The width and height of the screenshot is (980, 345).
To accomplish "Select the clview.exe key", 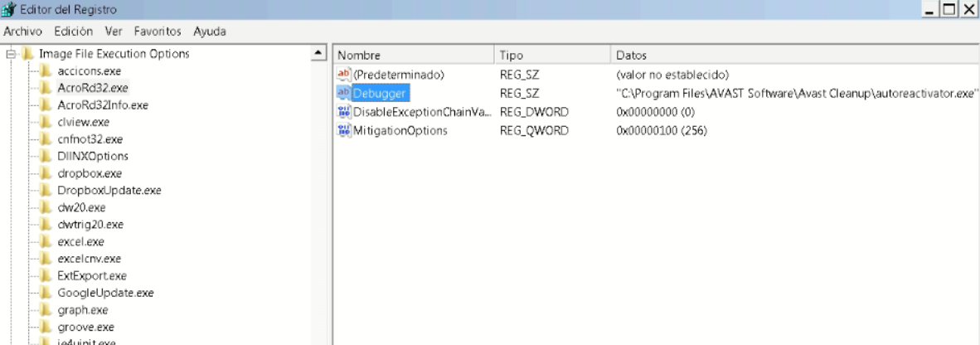I will pos(83,122).
